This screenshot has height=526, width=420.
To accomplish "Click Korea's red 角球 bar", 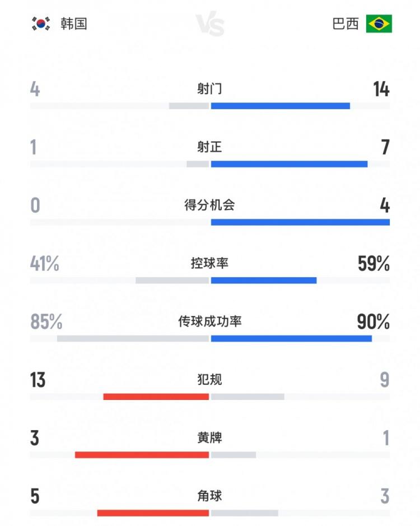I will pos(153,513).
